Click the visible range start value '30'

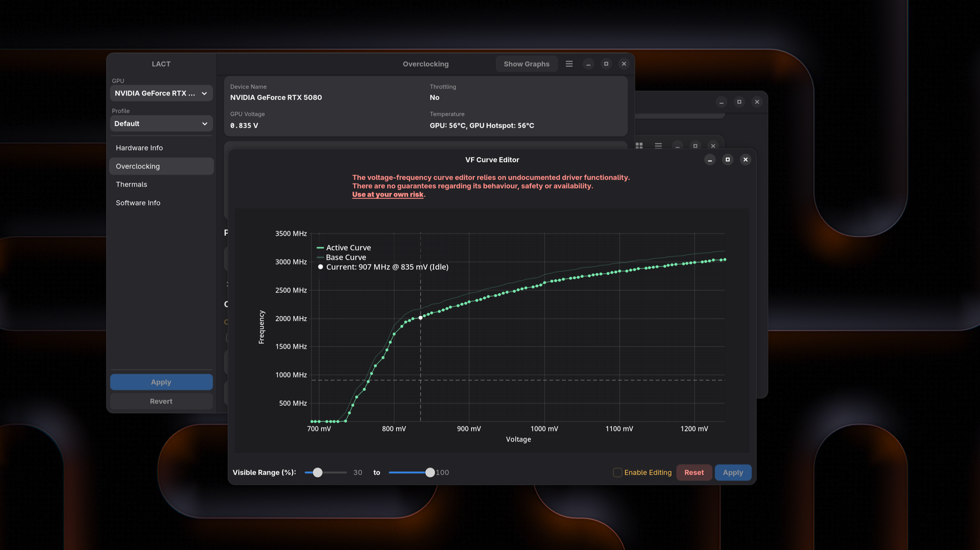tap(358, 473)
